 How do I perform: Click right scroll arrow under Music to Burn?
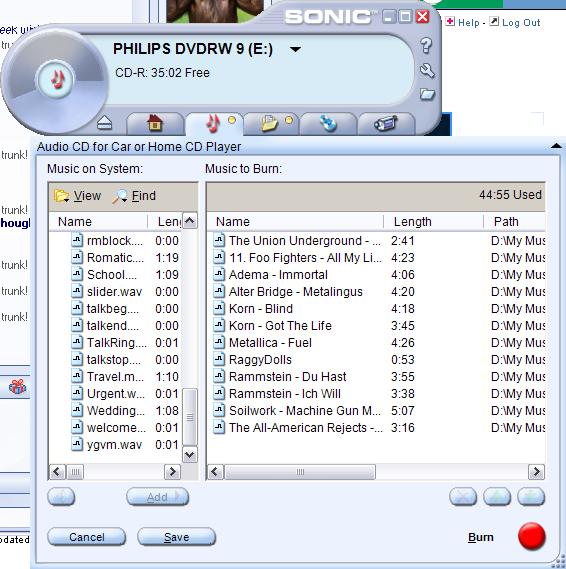pos(536,472)
